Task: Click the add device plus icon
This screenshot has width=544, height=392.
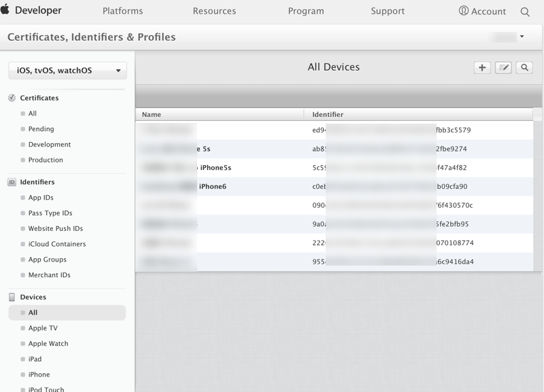Action: 482,67
